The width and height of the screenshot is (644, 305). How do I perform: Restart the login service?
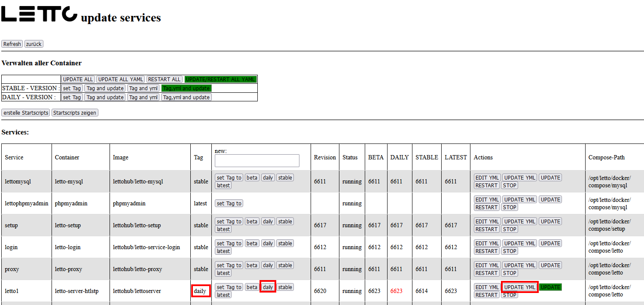tap(486, 251)
